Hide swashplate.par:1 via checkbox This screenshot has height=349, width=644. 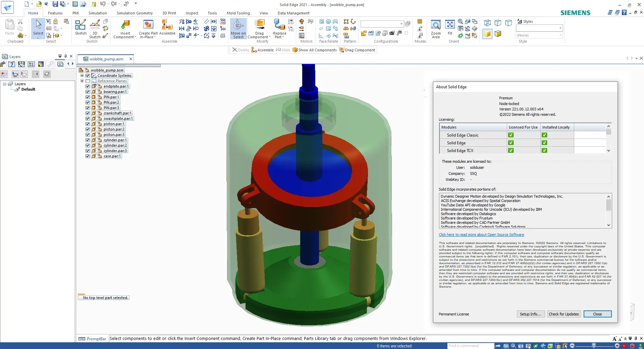[88, 118]
